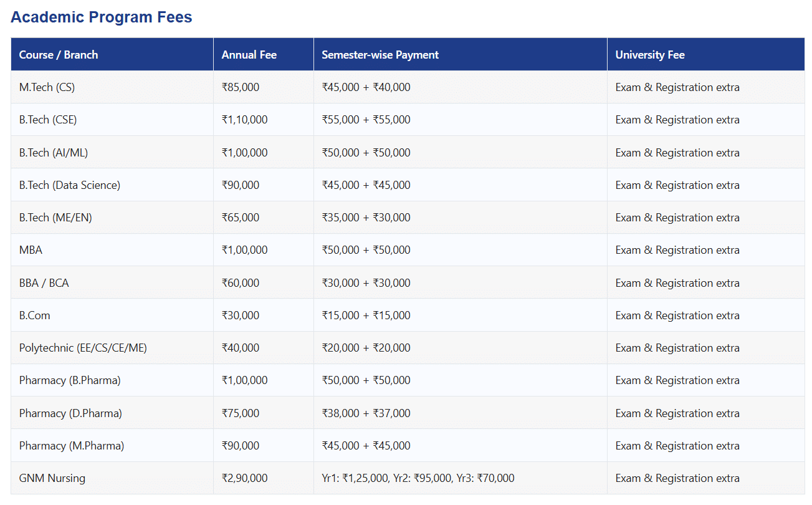Click the GNM Nursing year-wise payment cell

(418, 478)
